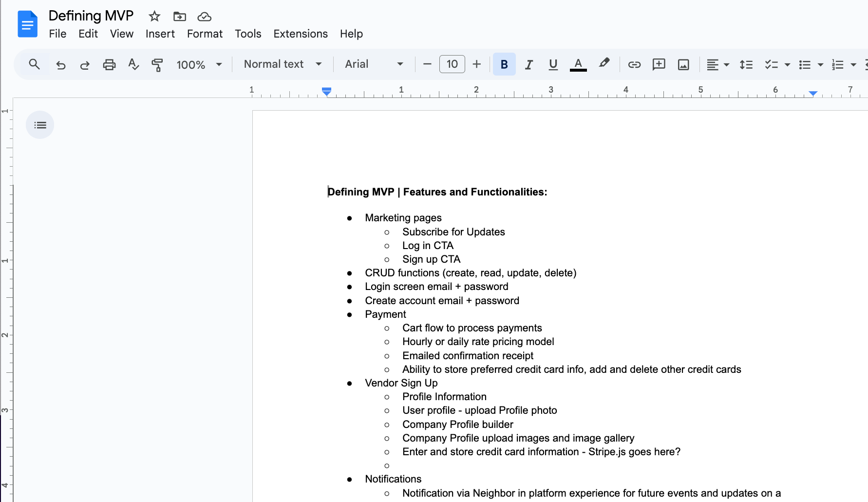The image size is (868, 502).
Task: Click the 'CRUD functions' bullet
Action: tap(471, 273)
